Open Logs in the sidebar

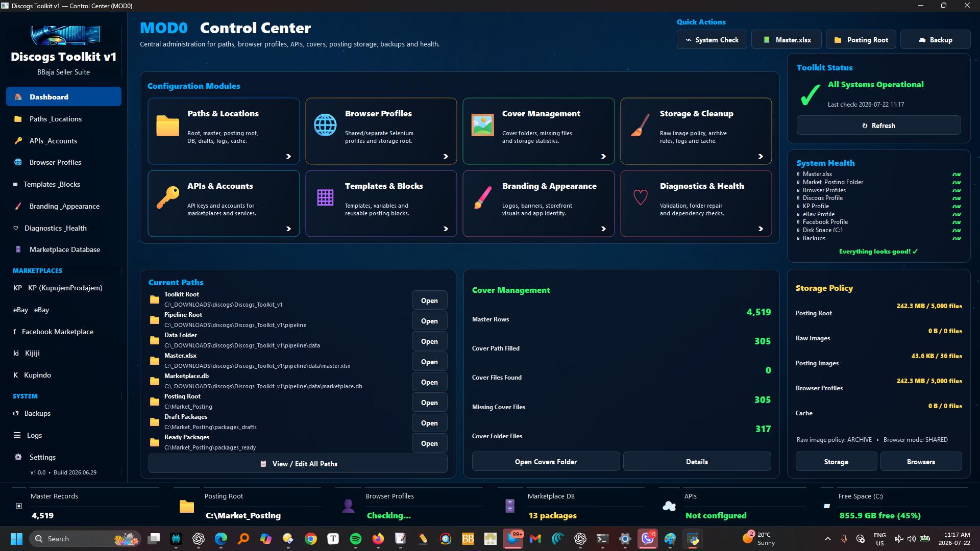64,435
